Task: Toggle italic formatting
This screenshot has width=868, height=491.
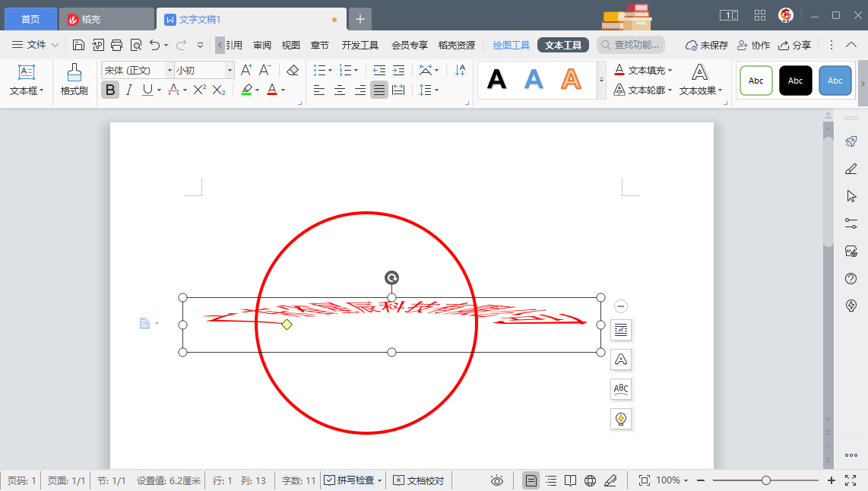Action: pos(128,90)
